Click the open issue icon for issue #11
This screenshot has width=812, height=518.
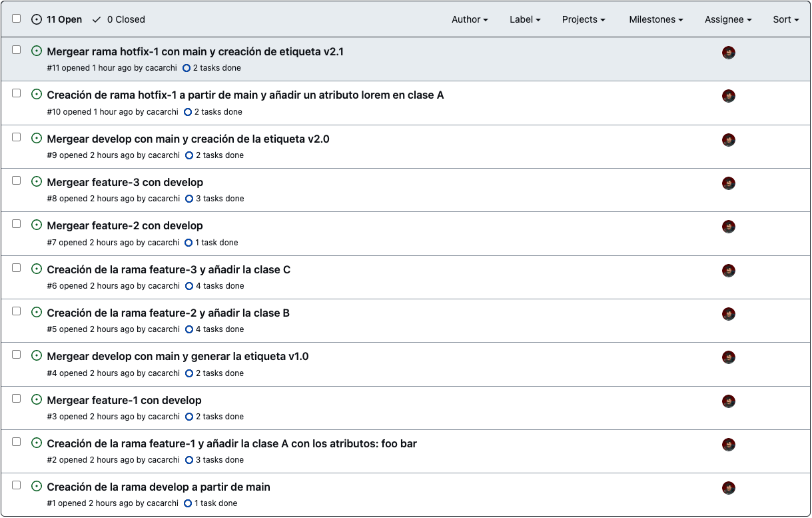point(37,51)
